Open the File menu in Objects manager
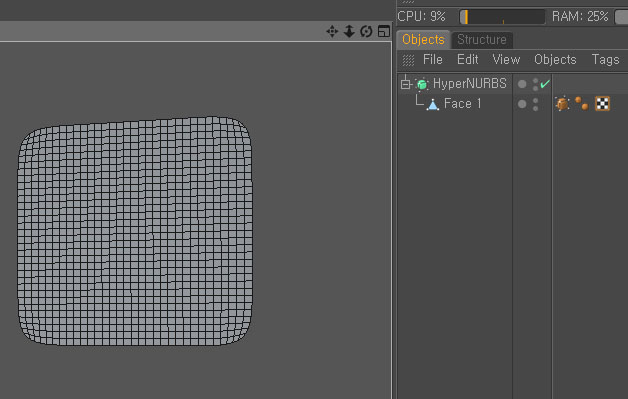Screen dimensions: 628x399 pyautogui.click(x=433, y=60)
